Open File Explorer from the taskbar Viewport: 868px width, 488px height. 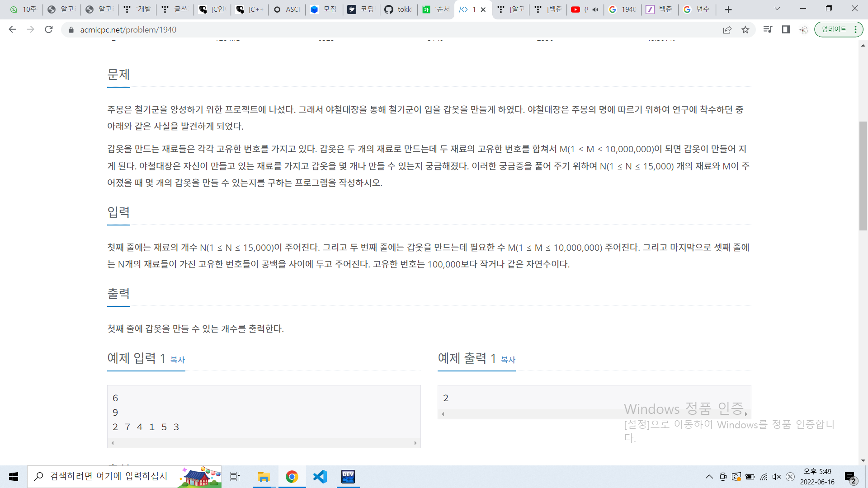(x=264, y=477)
